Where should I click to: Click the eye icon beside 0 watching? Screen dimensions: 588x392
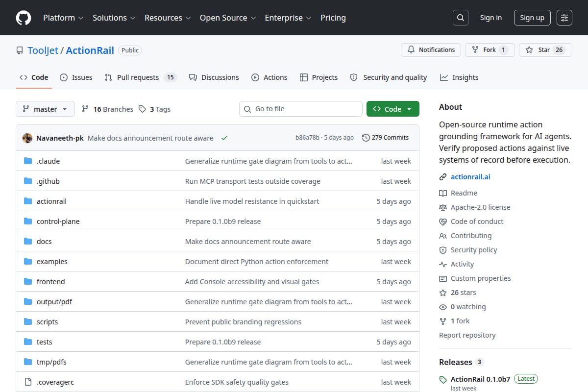pyautogui.click(x=443, y=307)
